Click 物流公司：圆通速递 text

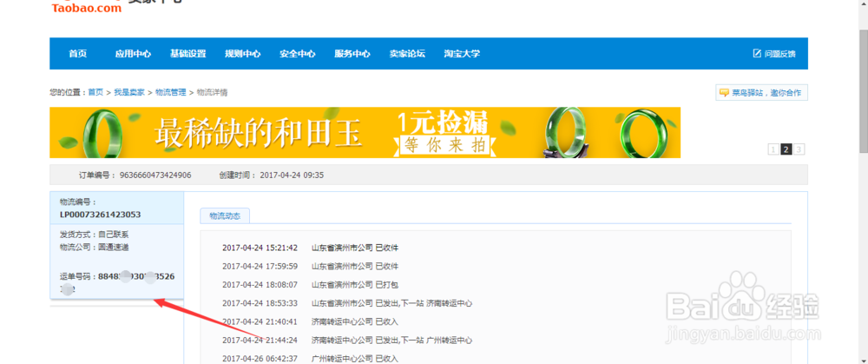pyautogui.click(x=94, y=247)
